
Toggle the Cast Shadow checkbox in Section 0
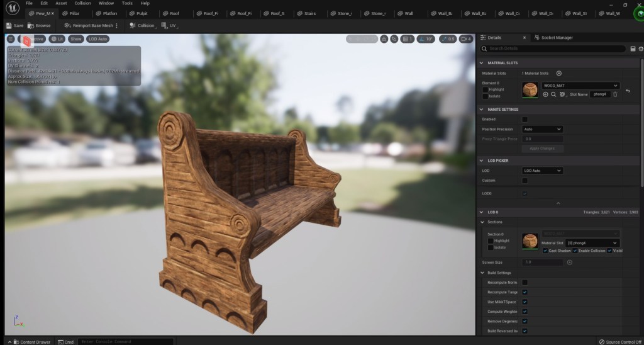coord(545,251)
